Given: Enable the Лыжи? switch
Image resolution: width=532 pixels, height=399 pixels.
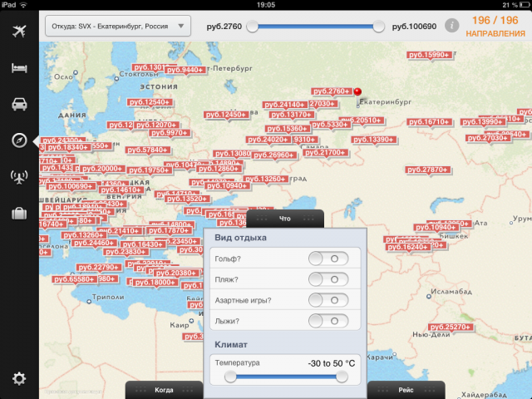Looking at the screenshot, I should click(328, 321).
